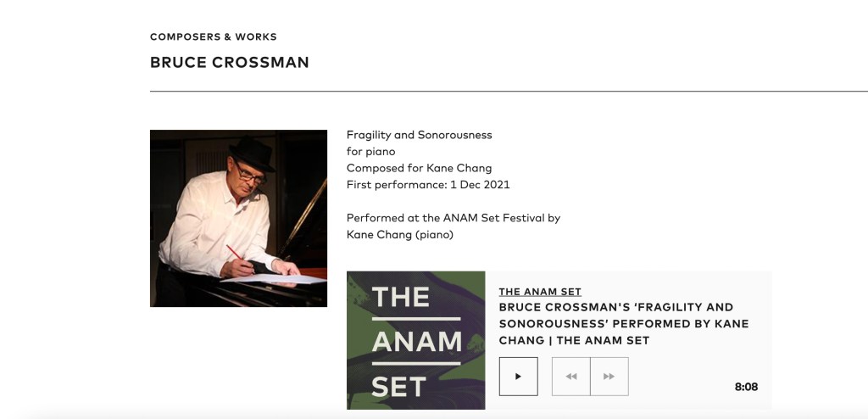Go to the Composers & Works section label
Image resolution: width=868 pixels, height=419 pixels.
tap(214, 36)
